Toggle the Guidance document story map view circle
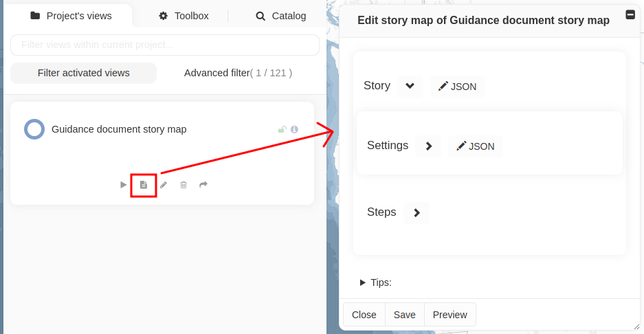 34,129
